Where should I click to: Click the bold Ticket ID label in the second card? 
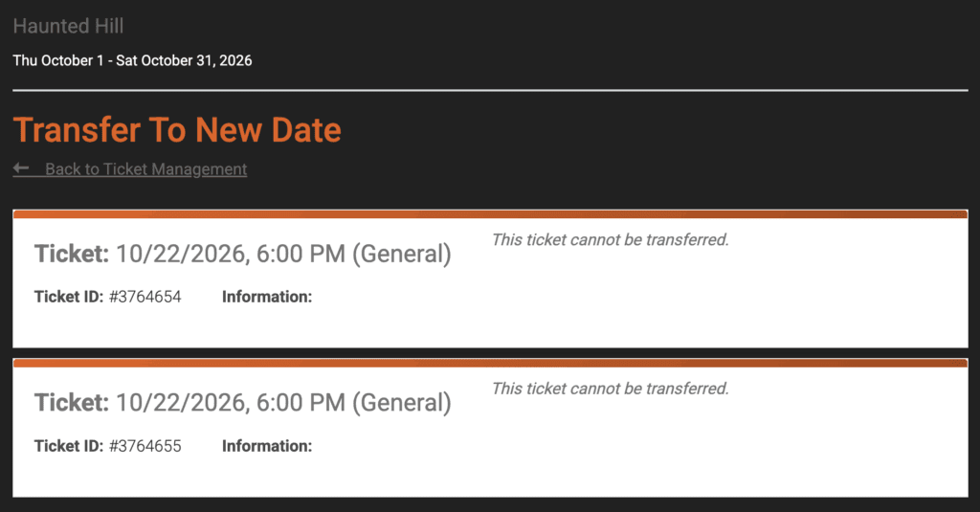[68, 446]
